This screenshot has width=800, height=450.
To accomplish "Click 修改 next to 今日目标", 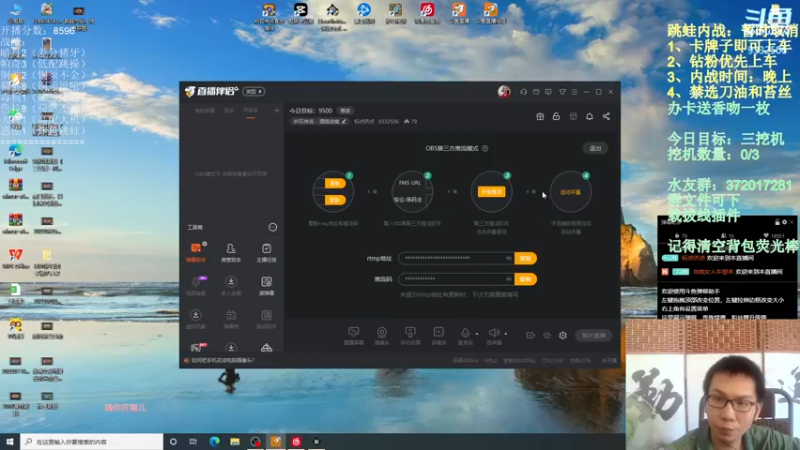I will pos(345,111).
